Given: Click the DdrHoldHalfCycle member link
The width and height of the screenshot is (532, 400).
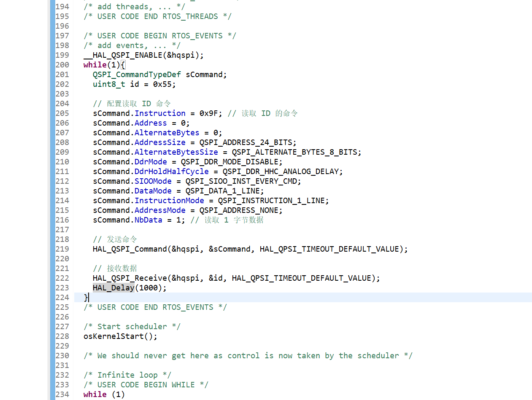Looking at the screenshot, I should (171, 171).
